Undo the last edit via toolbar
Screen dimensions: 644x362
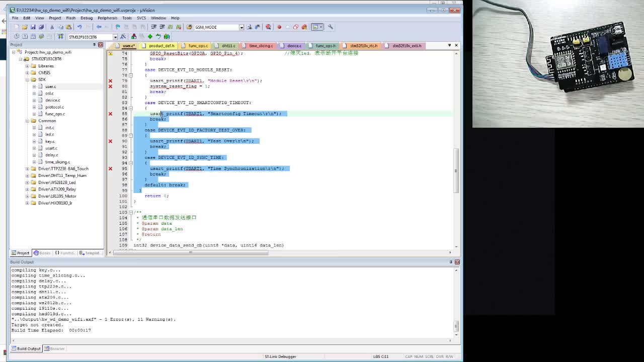79,27
